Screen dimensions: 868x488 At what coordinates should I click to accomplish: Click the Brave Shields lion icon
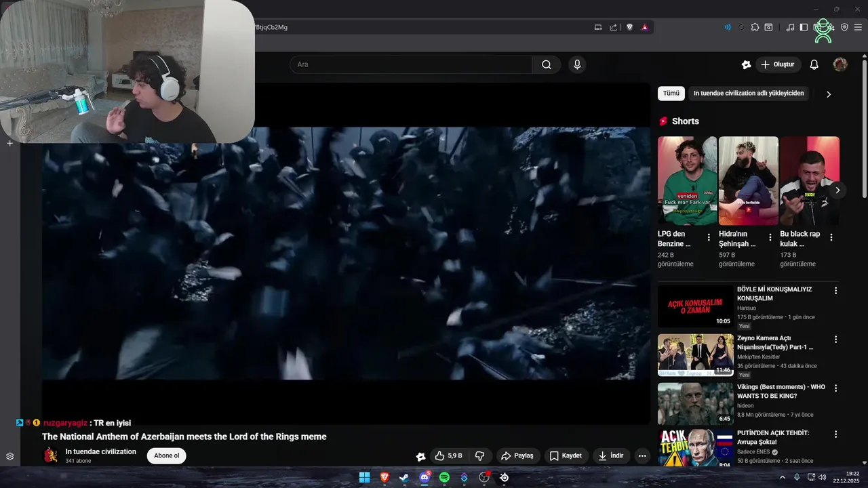click(630, 28)
